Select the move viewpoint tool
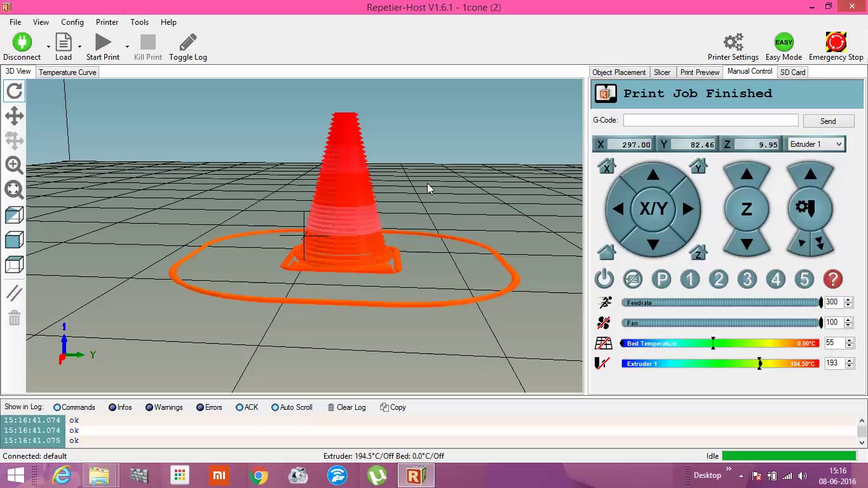Viewport: 868px width, 488px height. 14,116
